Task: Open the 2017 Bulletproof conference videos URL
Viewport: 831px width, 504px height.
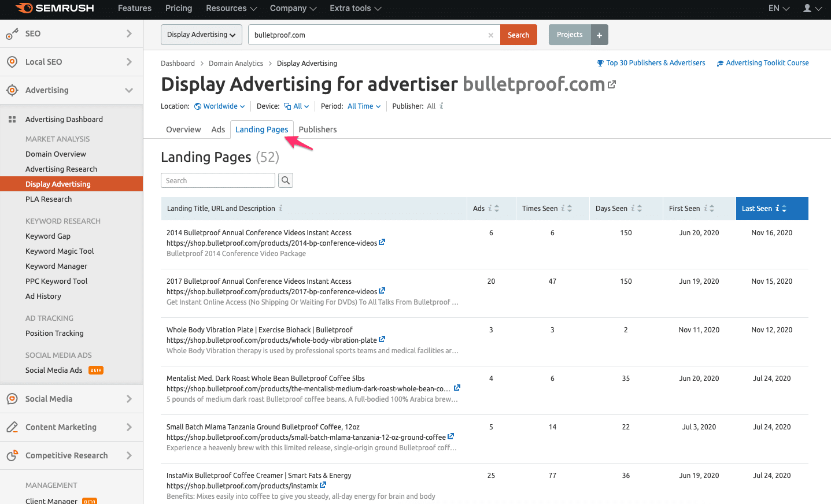Action: click(272, 292)
